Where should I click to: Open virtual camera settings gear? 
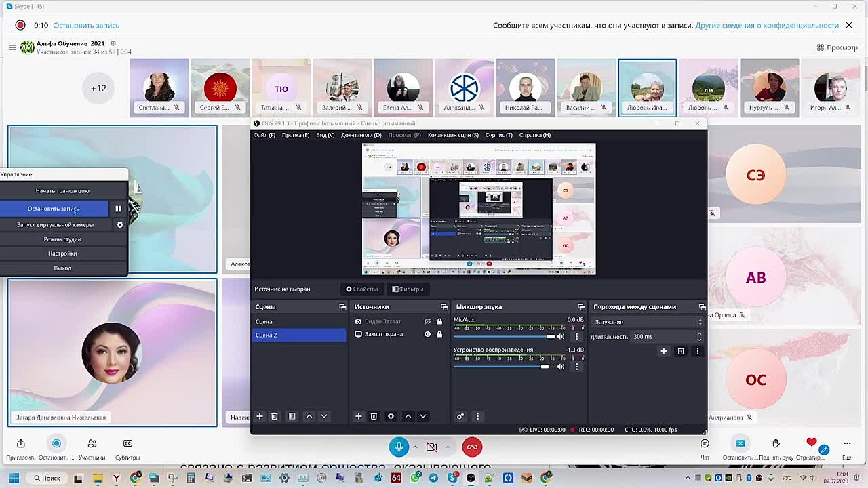click(x=120, y=224)
